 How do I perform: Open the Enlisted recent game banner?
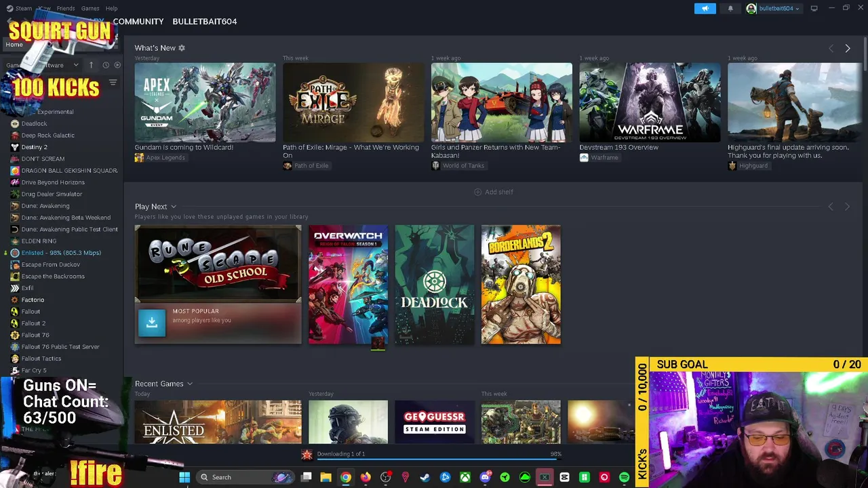click(218, 422)
